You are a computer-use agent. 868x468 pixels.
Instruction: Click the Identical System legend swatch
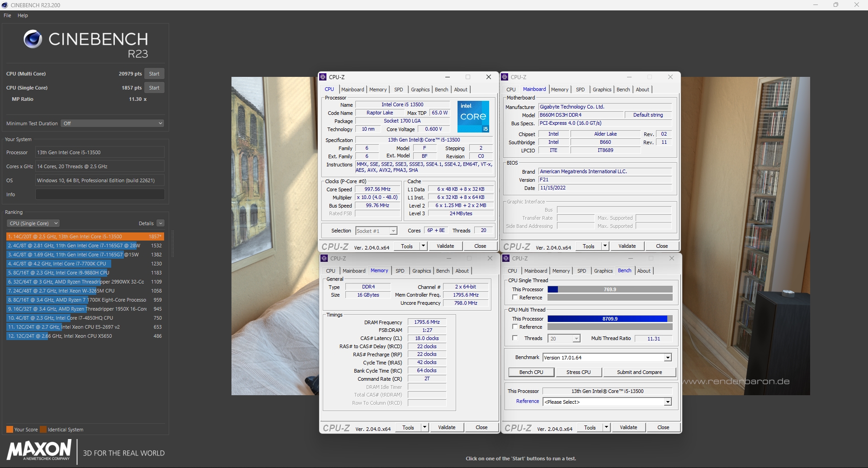click(x=43, y=429)
